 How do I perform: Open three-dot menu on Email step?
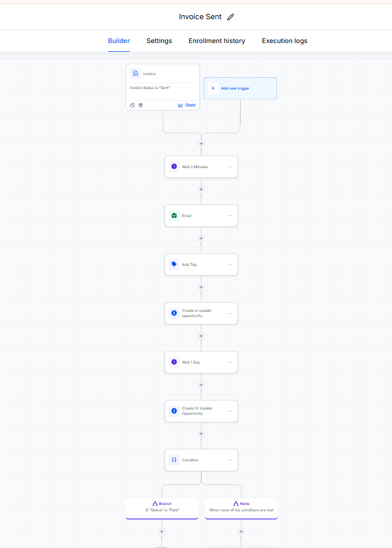click(x=230, y=216)
